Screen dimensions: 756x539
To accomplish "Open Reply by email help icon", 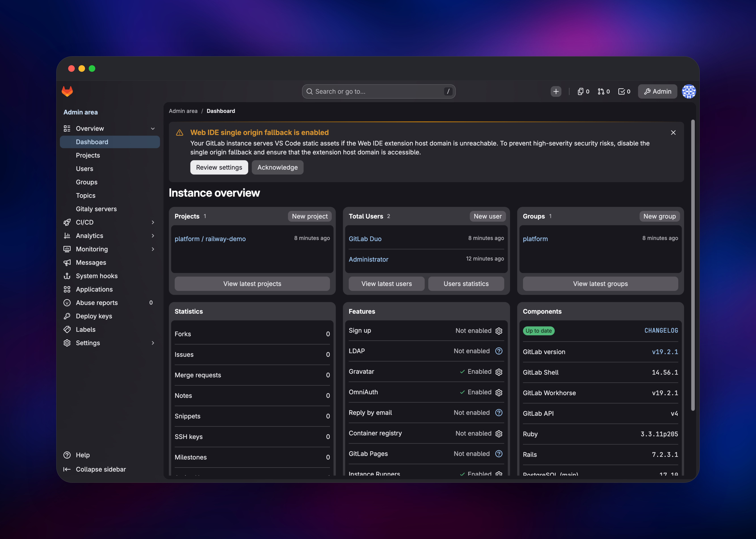I will [499, 413].
